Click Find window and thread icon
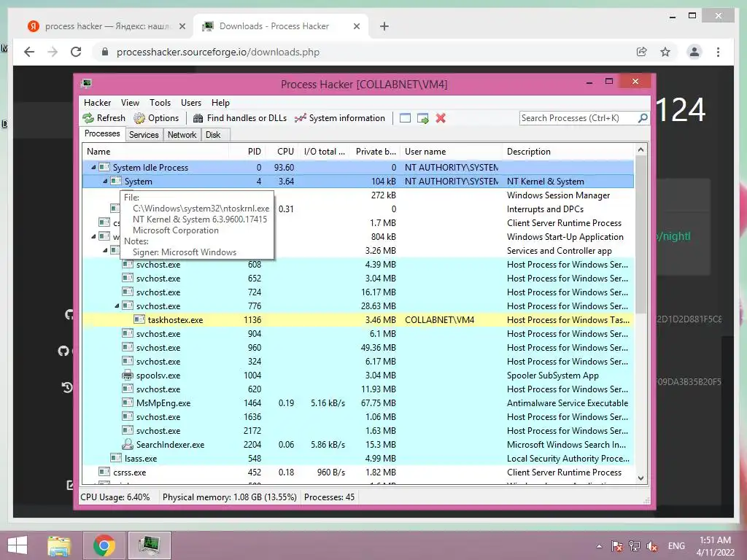This screenshot has width=747, height=560. [x=422, y=118]
